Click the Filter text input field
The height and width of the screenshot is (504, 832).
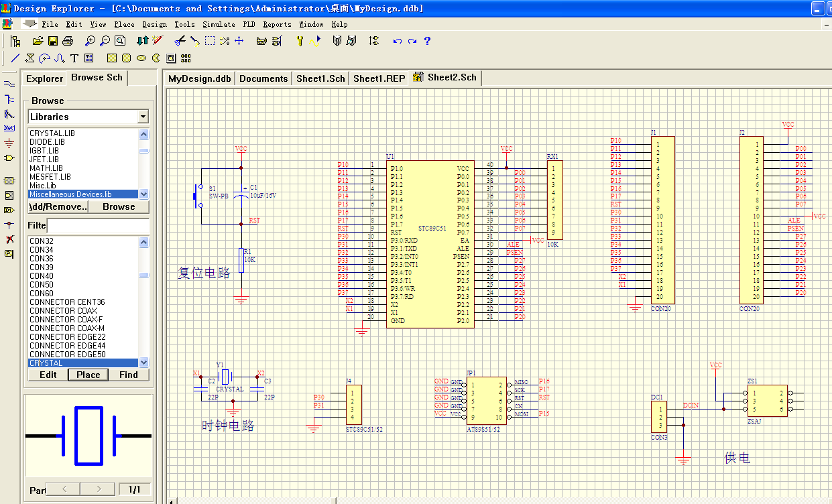click(x=98, y=225)
